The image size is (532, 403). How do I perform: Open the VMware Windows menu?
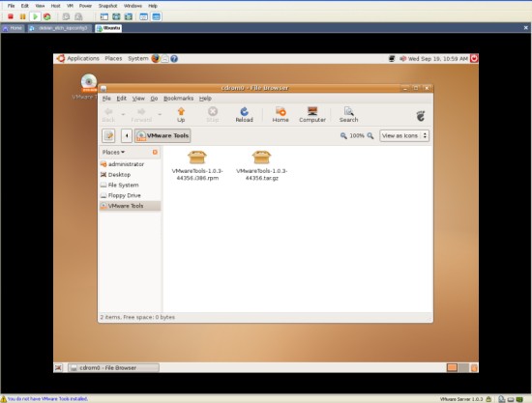click(x=133, y=6)
